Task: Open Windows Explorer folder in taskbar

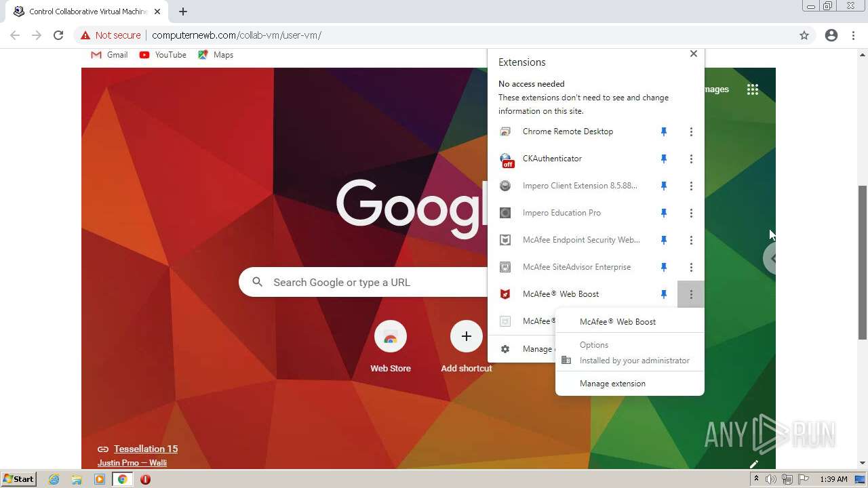Action: [77, 479]
